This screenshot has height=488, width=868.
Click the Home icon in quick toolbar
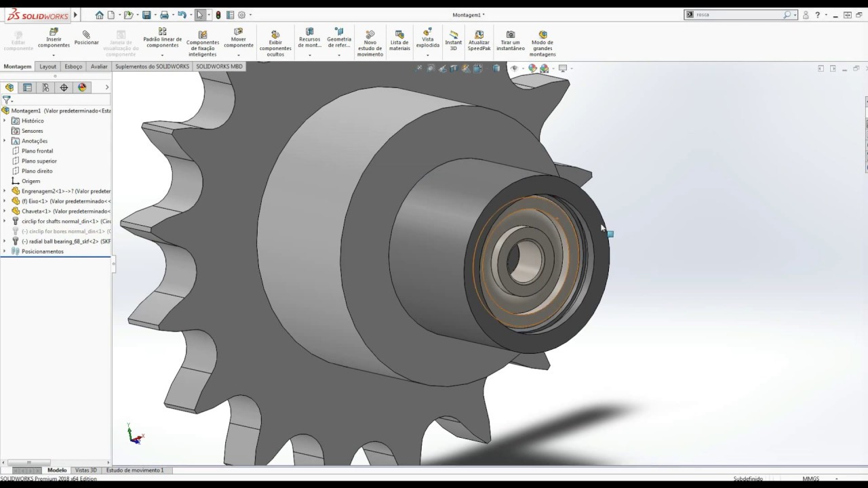tap(100, 15)
